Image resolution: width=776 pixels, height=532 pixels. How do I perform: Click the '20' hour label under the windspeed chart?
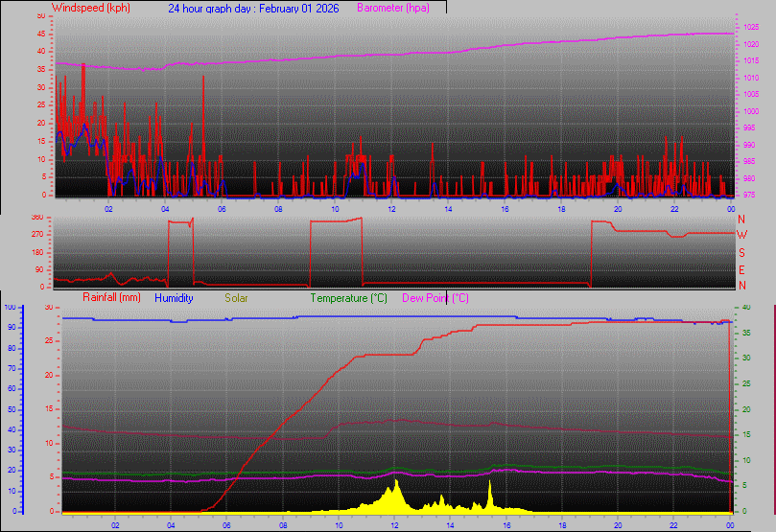618,209
